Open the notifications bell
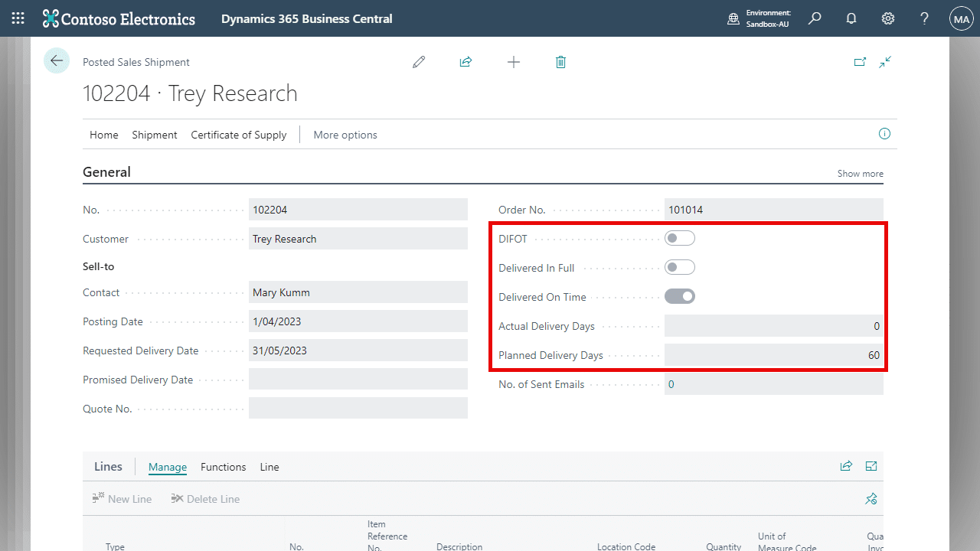This screenshot has width=980, height=551. pyautogui.click(x=851, y=18)
